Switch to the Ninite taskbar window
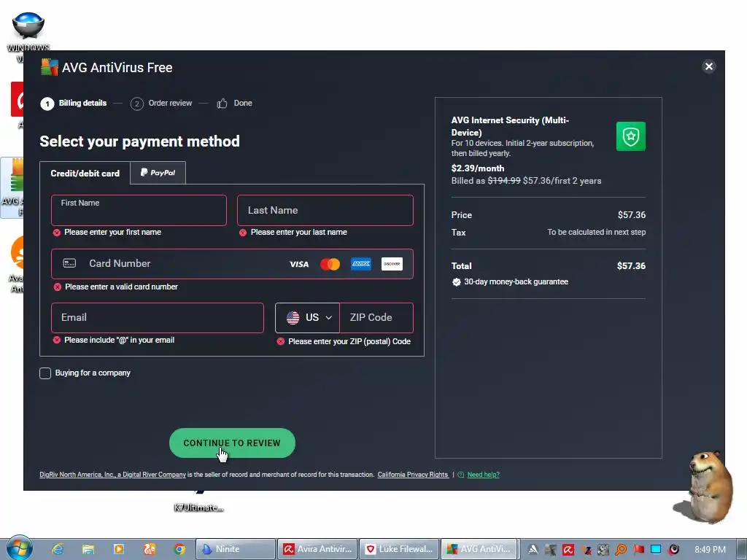The image size is (747, 560). (x=236, y=549)
